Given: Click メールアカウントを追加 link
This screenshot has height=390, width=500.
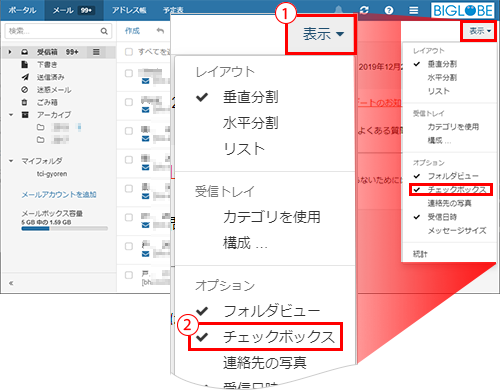Looking at the screenshot, I should click(59, 195).
